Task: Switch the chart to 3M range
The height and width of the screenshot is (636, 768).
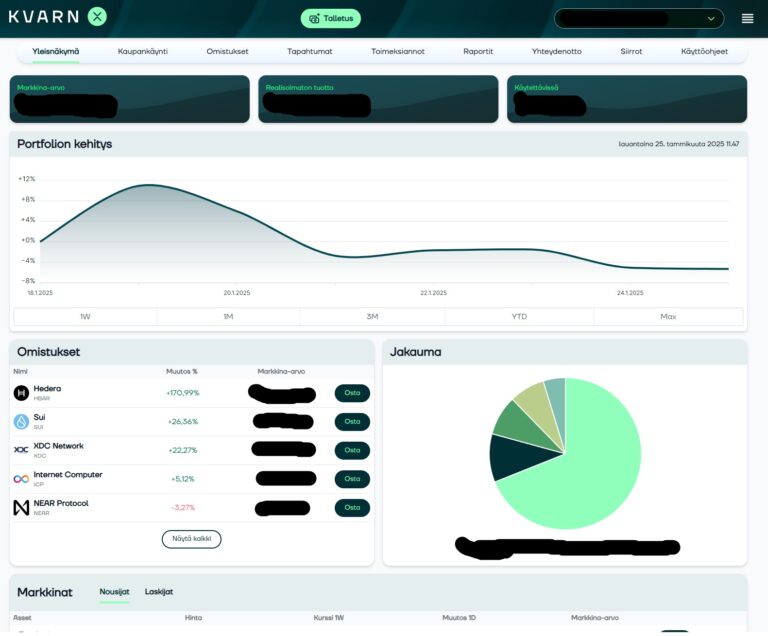Action: coord(372,316)
